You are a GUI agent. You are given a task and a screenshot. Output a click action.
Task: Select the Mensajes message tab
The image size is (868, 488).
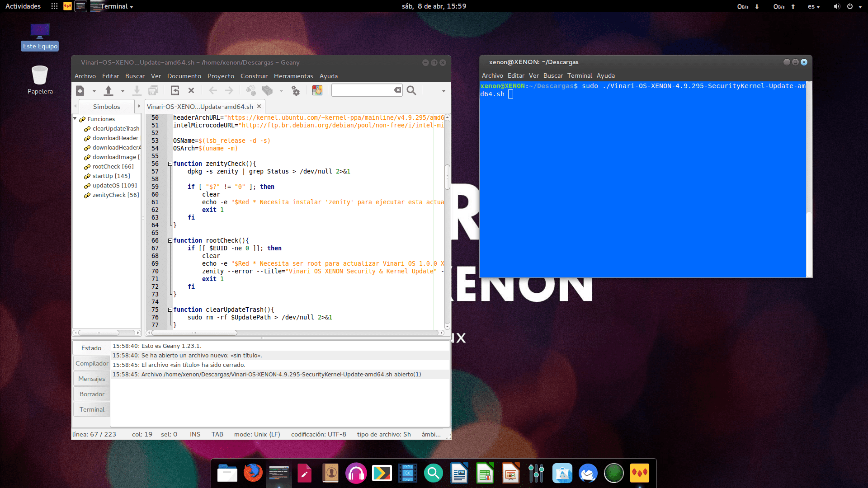(92, 379)
